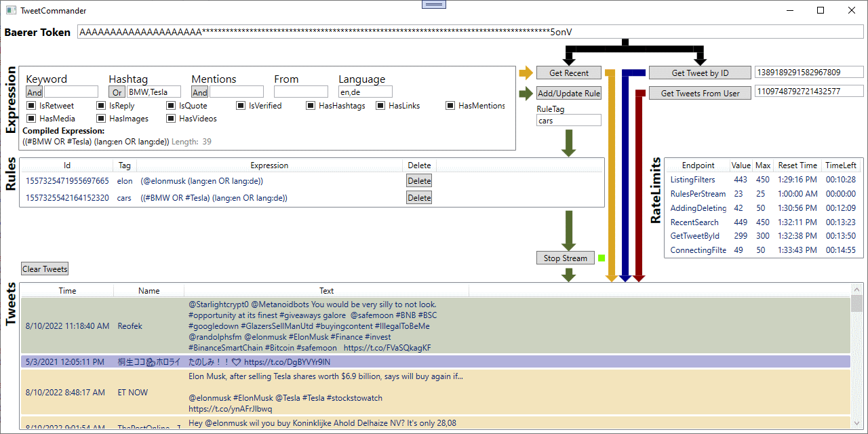
Task: Enable the IsRetweet checkbox
Action: [x=31, y=106]
